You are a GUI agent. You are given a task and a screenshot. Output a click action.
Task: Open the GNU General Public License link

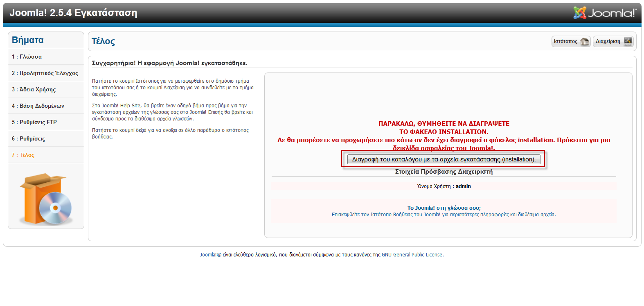point(412,255)
